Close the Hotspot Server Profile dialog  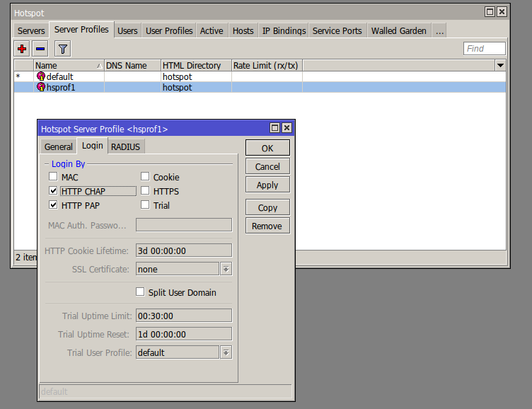[287, 128]
